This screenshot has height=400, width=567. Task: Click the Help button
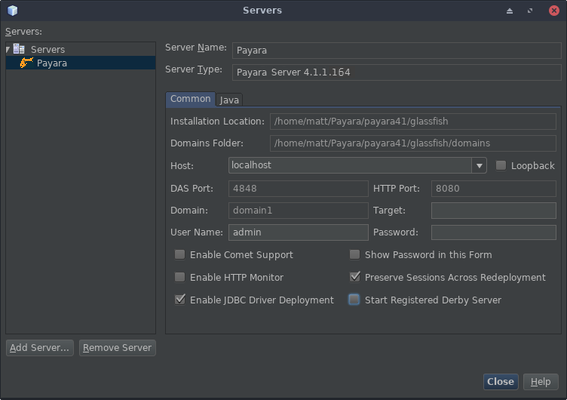tap(541, 382)
